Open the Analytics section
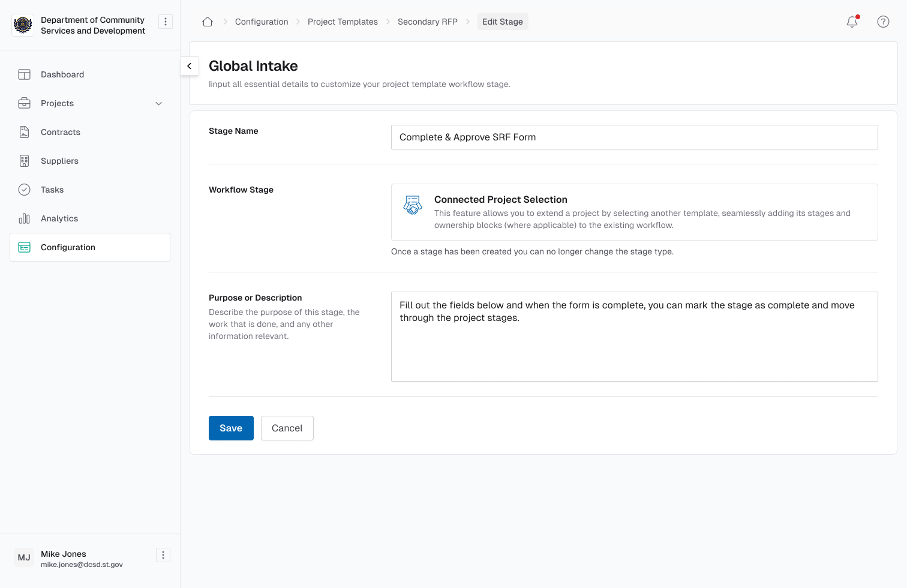 coord(59,218)
